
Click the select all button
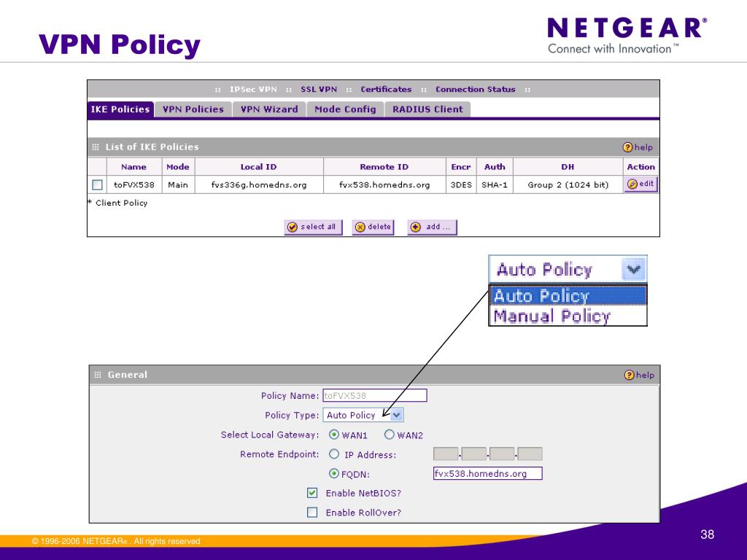[x=313, y=227]
